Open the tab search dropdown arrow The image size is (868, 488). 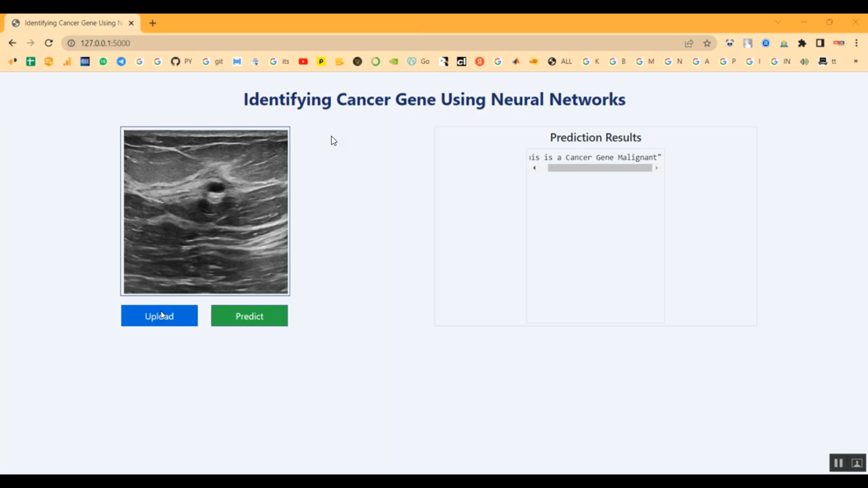(778, 23)
